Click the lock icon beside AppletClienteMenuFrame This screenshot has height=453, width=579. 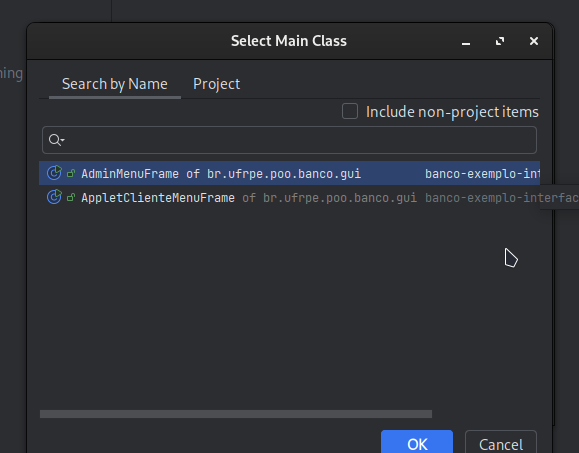[x=71, y=198]
